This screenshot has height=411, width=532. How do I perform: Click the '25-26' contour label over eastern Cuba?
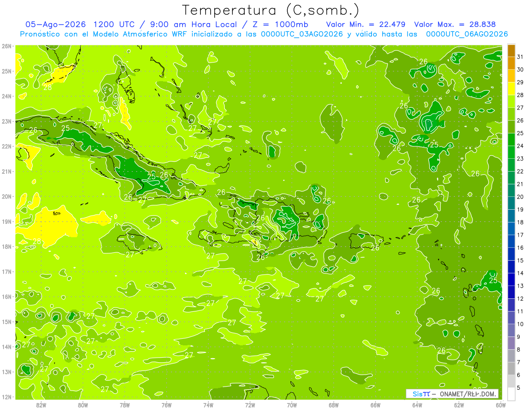point(158,176)
